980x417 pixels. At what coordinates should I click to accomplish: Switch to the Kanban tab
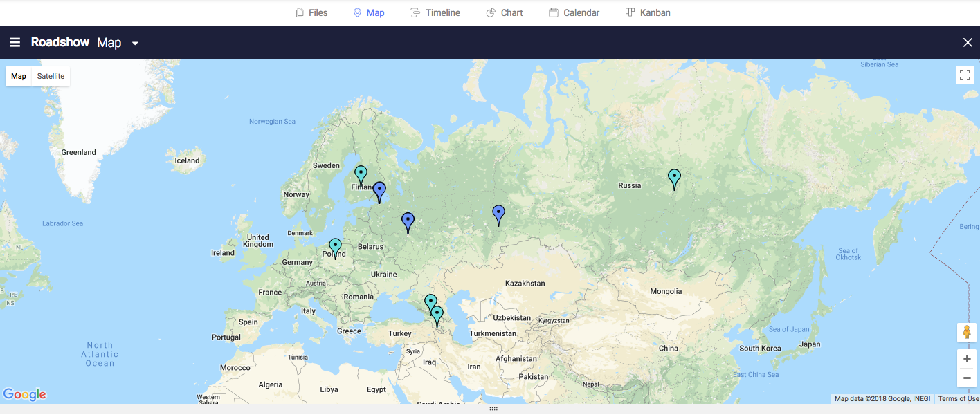point(648,12)
